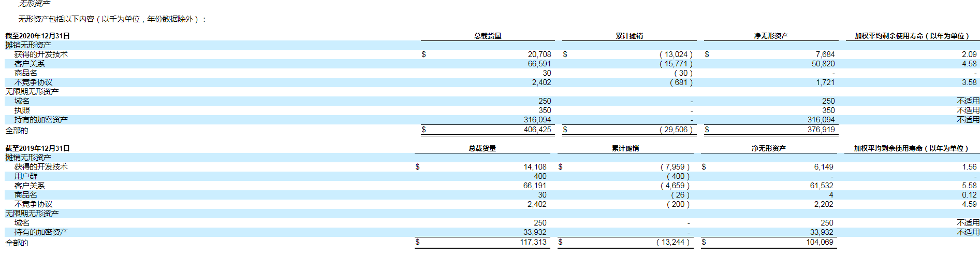
Task: Select the remaining life value '5.58'
Action: [x=969, y=186]
